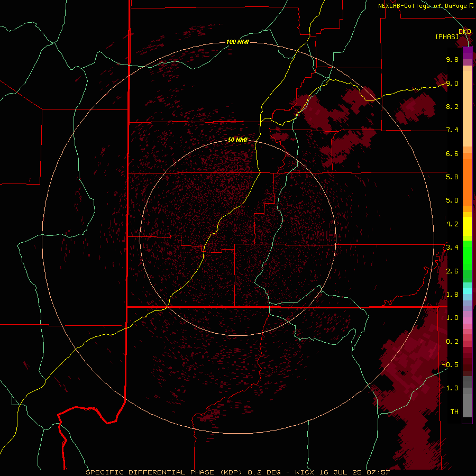Image resolution: width=476 pixels, height=476 pixels.
Task: Click the 0.2 scale value
Action: pyautogui.click(x=452, y=342)
